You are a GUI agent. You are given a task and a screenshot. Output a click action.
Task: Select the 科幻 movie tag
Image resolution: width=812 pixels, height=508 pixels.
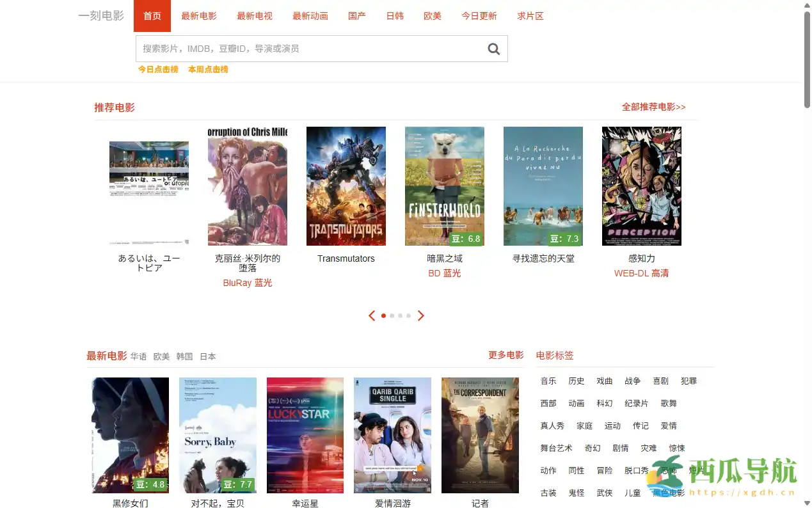point(604,403)
